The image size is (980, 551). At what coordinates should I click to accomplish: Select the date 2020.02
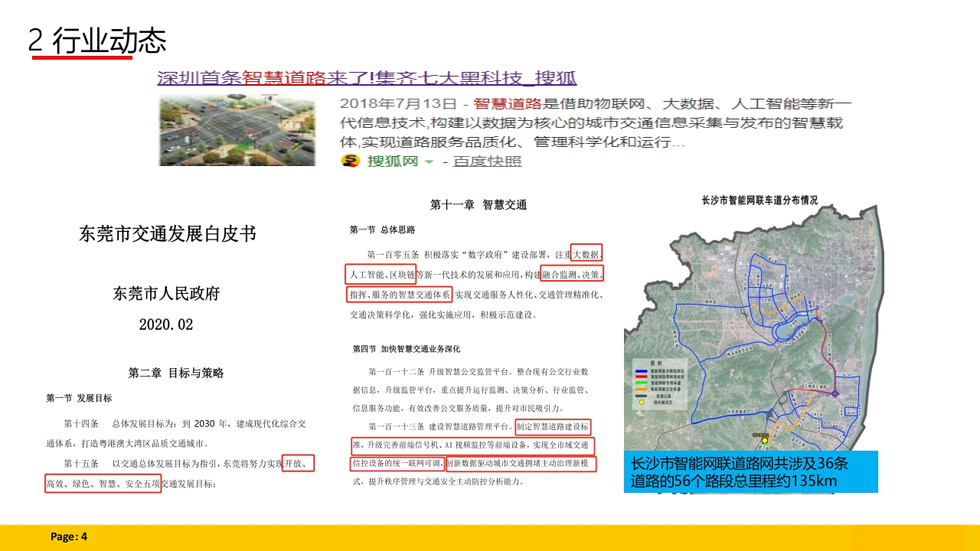click(x=166, y=324)
